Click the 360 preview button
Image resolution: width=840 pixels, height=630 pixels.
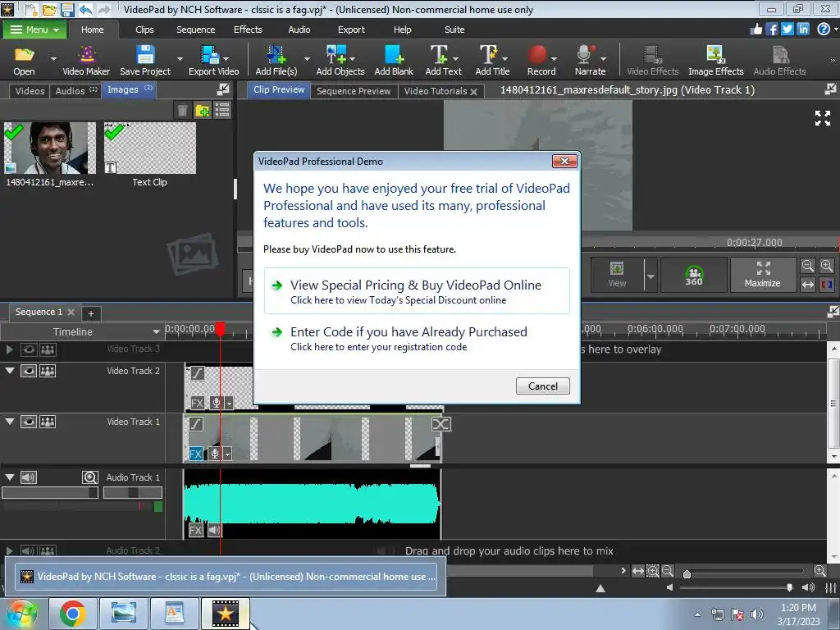(694, 275)
